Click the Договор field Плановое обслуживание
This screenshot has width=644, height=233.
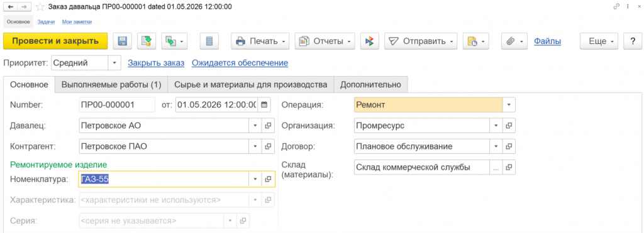click(422, 146)
